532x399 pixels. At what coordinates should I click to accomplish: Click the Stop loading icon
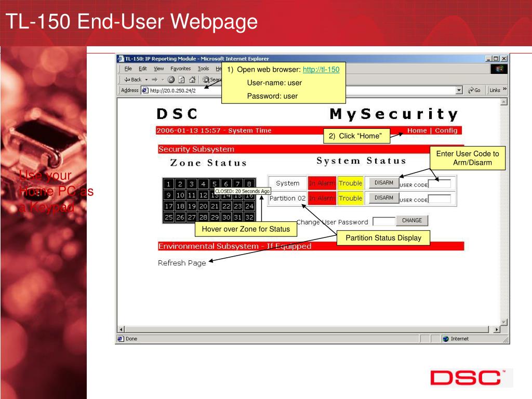point(171,79)
